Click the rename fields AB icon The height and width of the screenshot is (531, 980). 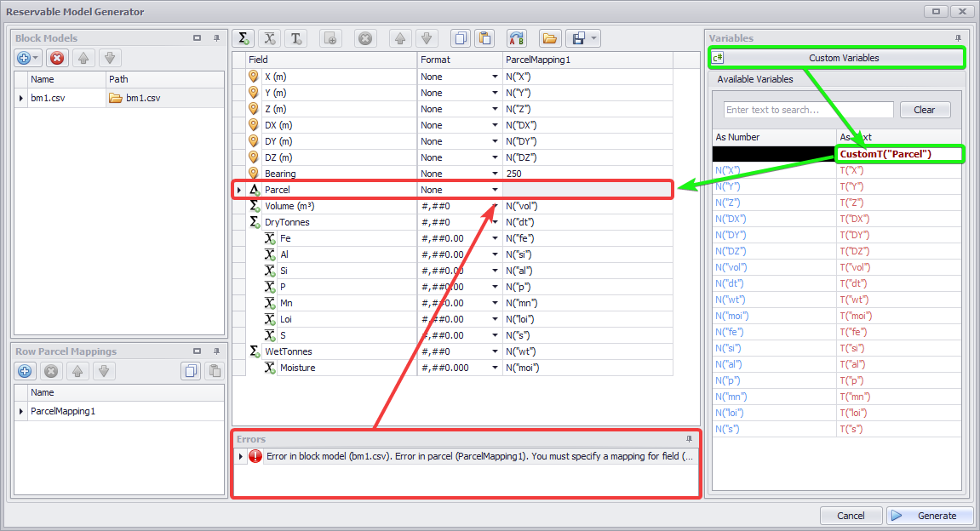coord(516,38)
